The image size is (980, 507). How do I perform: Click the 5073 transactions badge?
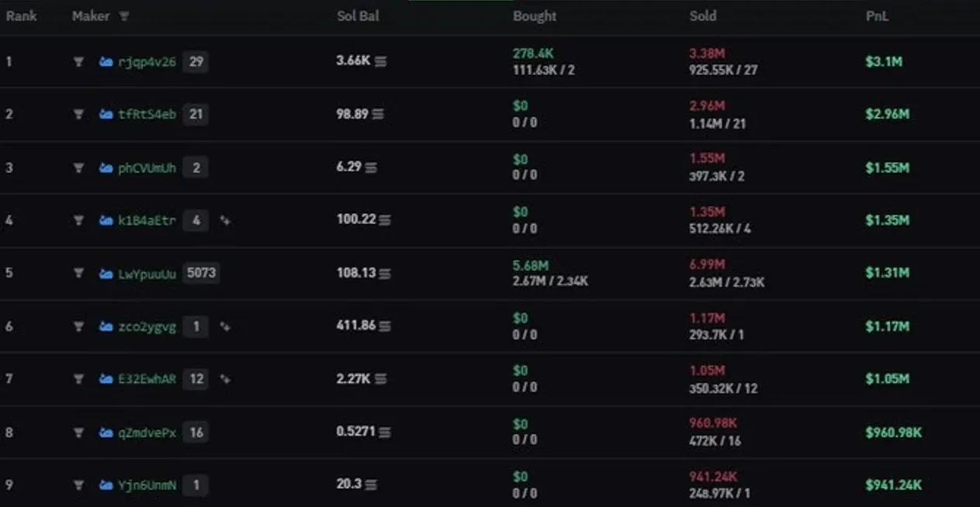pyautogui.click(x=201, y=273)
